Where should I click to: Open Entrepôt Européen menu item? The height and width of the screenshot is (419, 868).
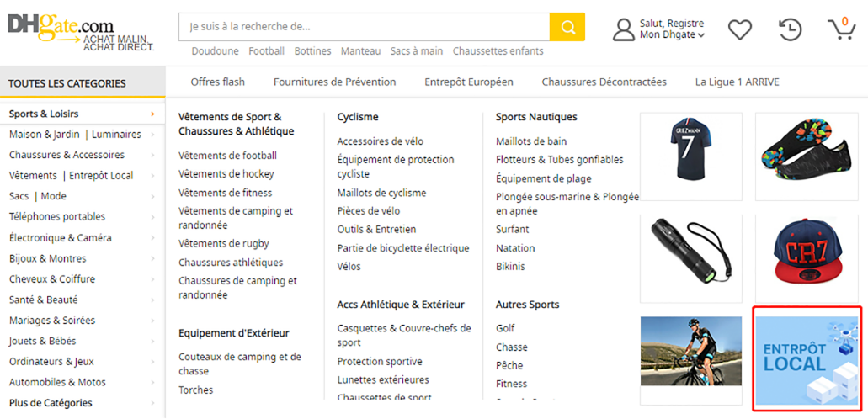(x=469, y=82)
